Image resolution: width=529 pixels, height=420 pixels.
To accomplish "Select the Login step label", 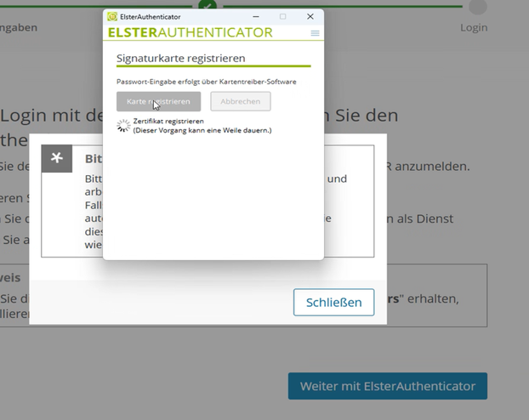I will click(x=474, y=27).
